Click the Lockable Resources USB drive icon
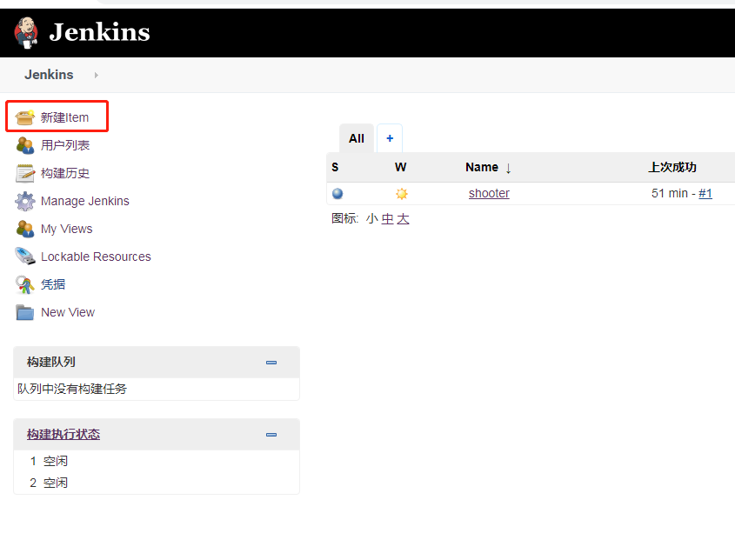The height and width of the screenshot is (560, 735). [25, 257]
